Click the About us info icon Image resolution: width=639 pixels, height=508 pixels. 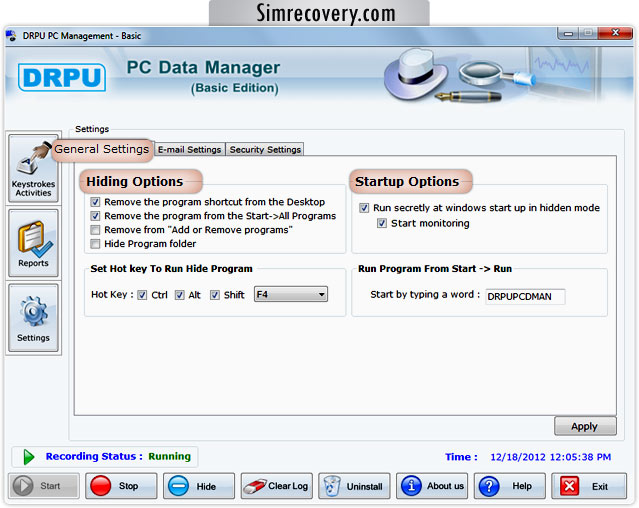411,486
